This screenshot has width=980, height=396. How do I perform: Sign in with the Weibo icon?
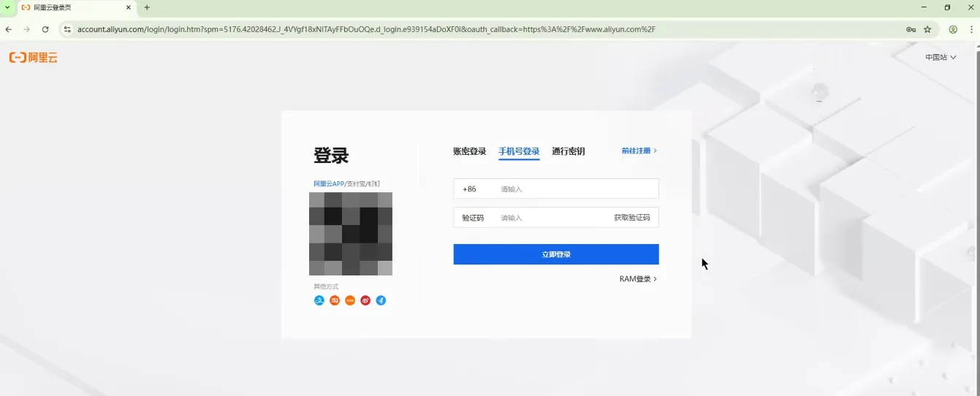[365, 300]
